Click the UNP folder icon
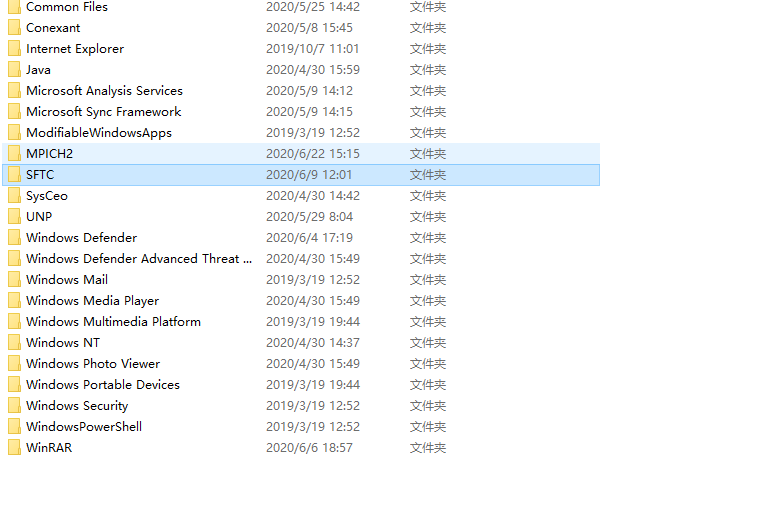The height and width of the screenshot is (506, 764). click(x=15, y=216)
